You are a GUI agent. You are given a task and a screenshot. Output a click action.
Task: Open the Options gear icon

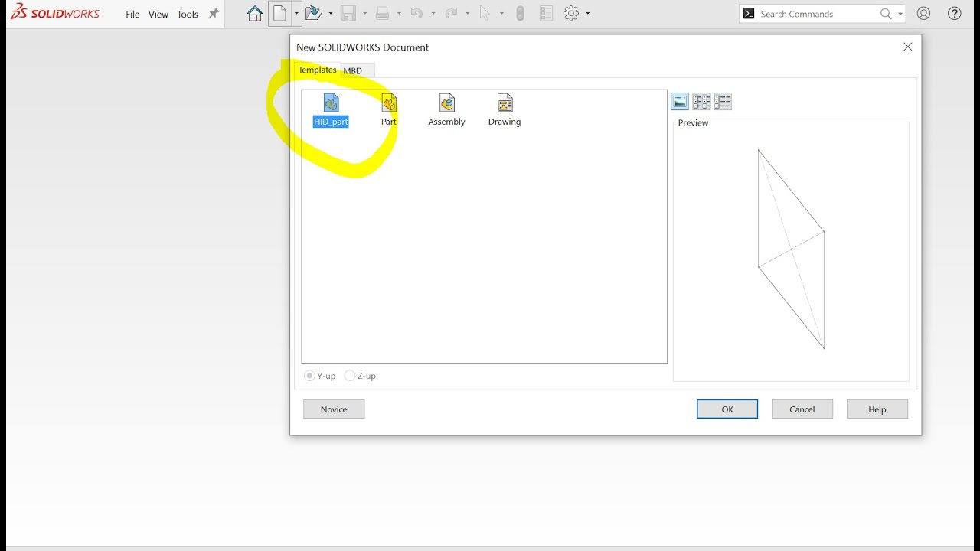[571, 14]
